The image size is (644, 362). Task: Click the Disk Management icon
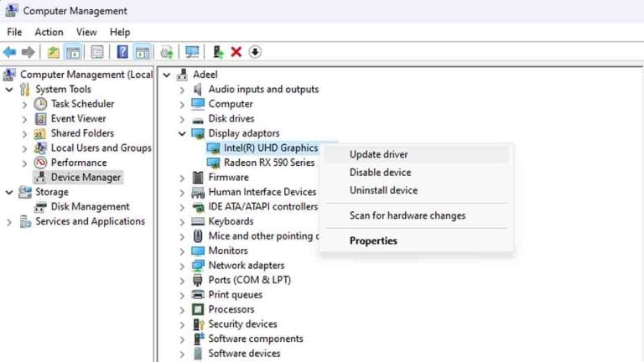(x=40, y=207)
